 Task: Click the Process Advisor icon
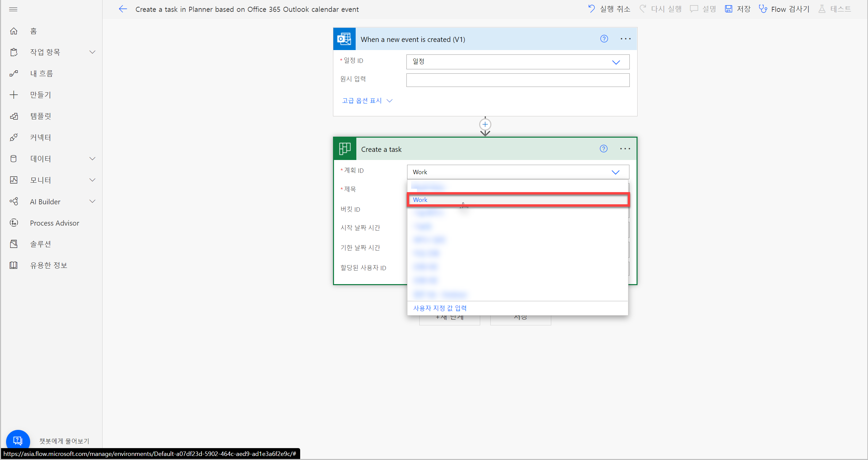(14, 223)
